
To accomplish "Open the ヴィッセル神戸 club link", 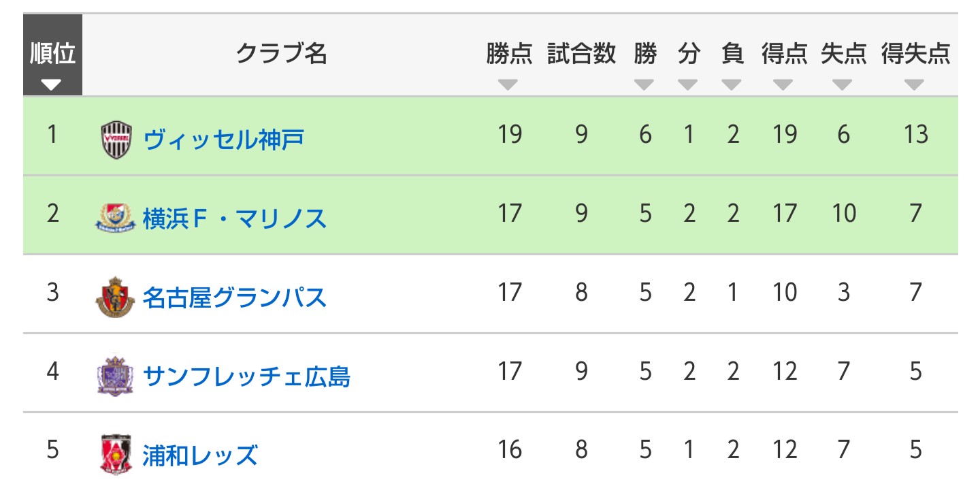I will 224,140.
